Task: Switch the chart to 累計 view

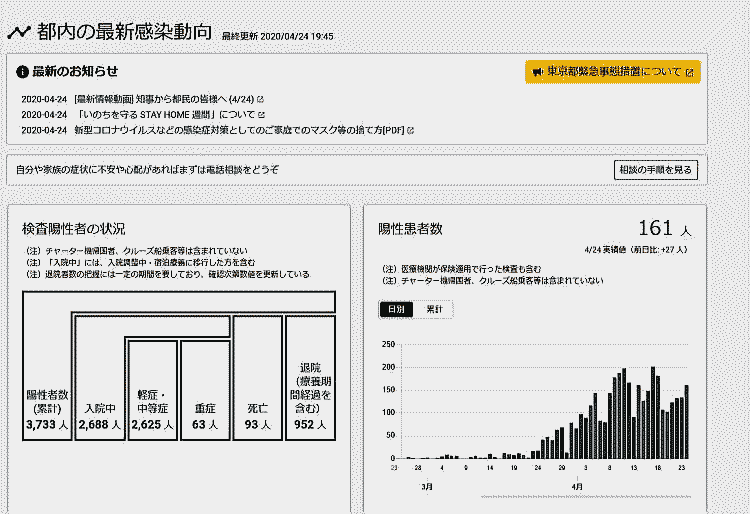Action: 435,310
